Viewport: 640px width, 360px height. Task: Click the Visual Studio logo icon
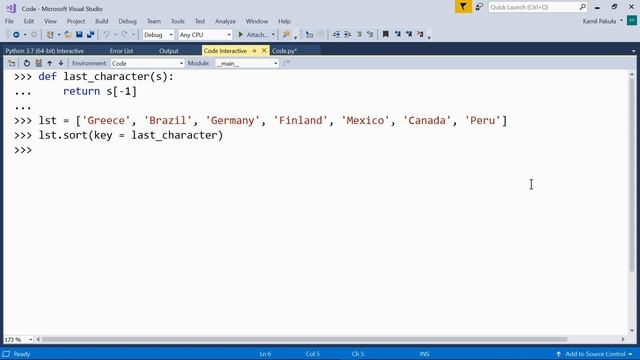coord(11,8)
